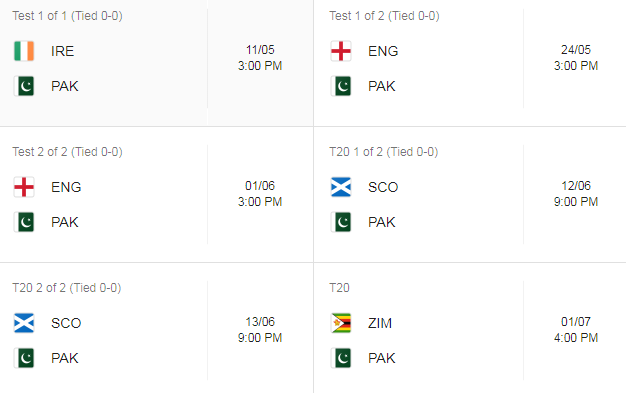
Task: Open the match scheduled 01/07 4:00 PM
Action: [x=576, y=330]
